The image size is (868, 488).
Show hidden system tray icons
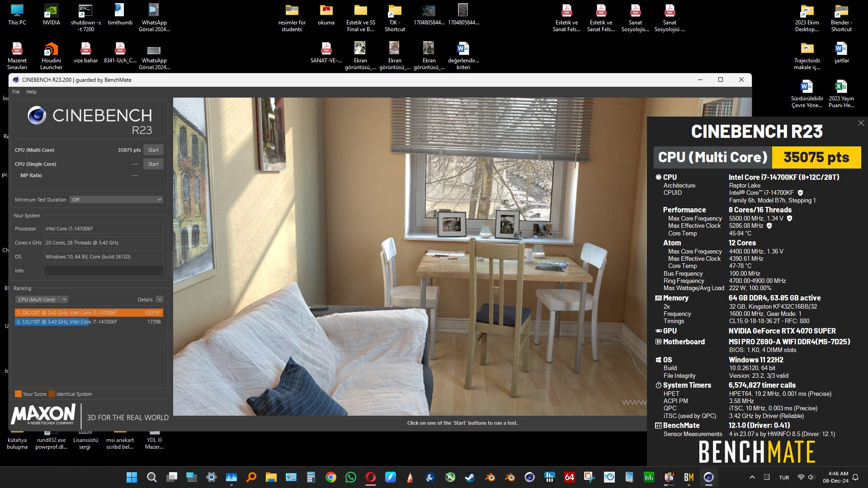[752, 477]
